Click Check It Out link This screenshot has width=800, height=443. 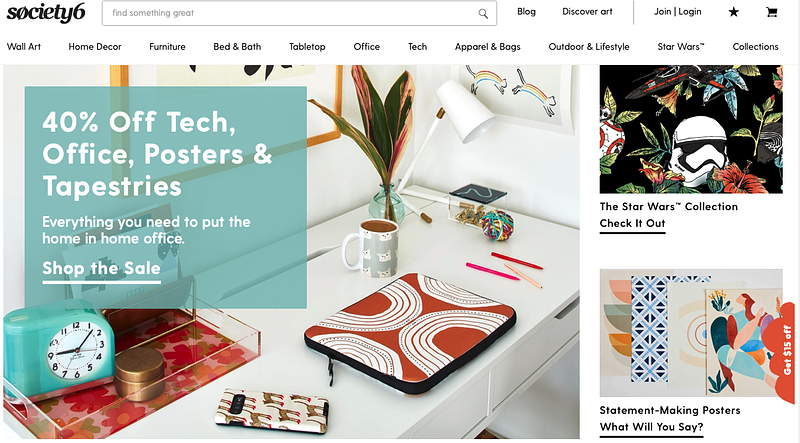click(x=632, y=224)
